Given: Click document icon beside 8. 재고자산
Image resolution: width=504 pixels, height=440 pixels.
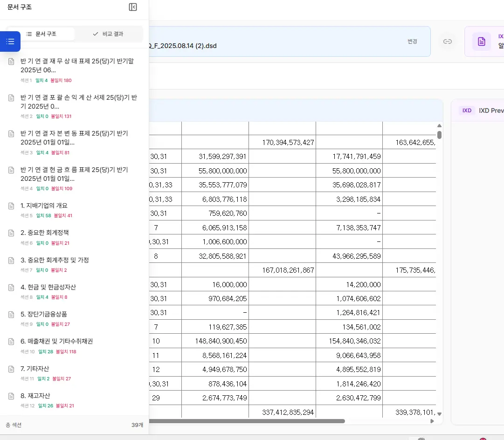Looking at the screenshot, I should coord(12,396).
